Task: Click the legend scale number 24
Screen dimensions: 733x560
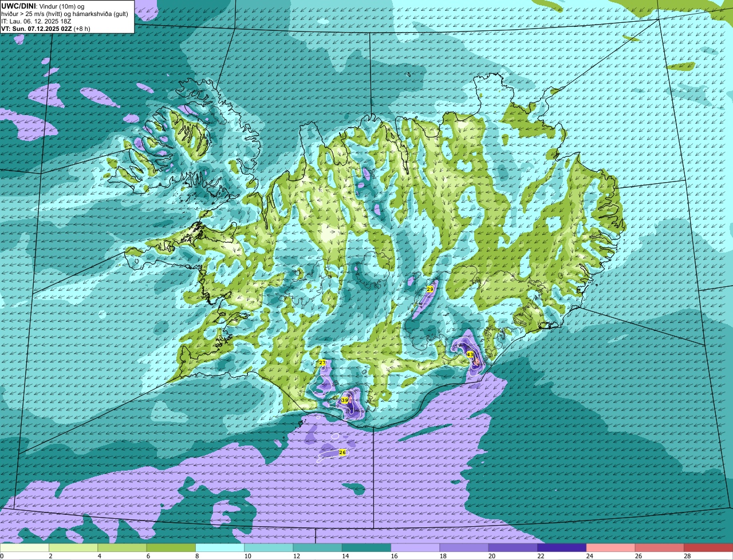Action: (x=589, y=556)
